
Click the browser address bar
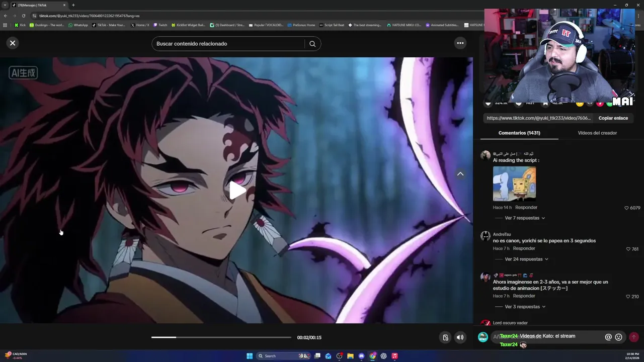point(252,16)
